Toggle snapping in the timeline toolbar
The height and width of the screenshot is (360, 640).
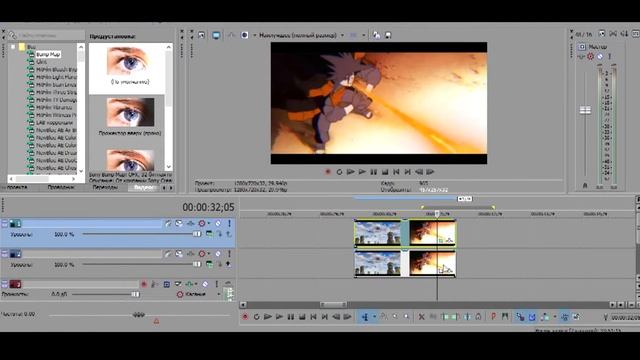520,317
